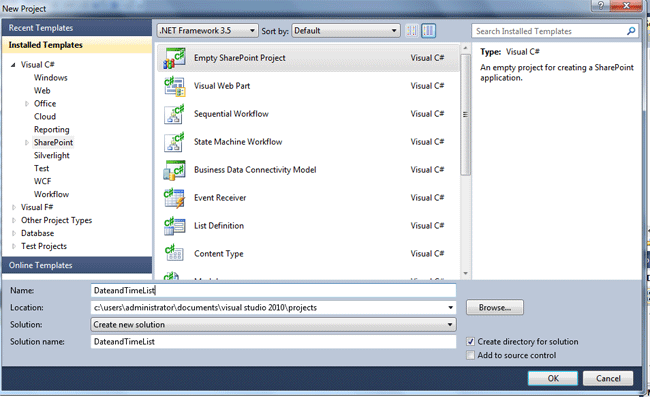Click the State Machine Workflow name text
This screenshot has height=397, width=650.
tap(238, 142)
